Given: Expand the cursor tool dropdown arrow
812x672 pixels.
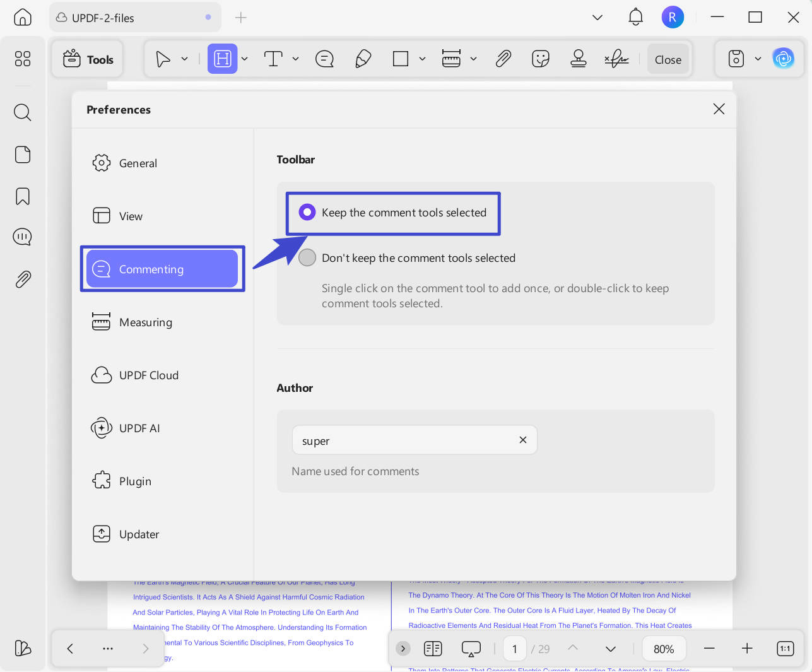Looking at the screenshot, I should tap(185, 59).
